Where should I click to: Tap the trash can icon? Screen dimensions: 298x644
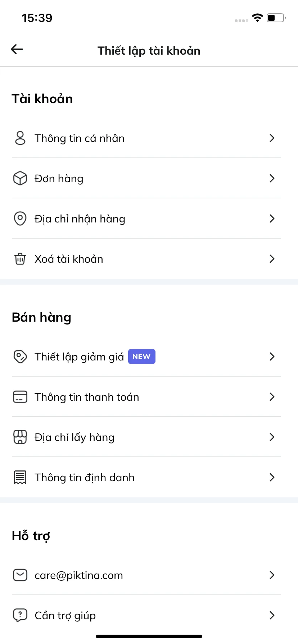tap(20, 259)
